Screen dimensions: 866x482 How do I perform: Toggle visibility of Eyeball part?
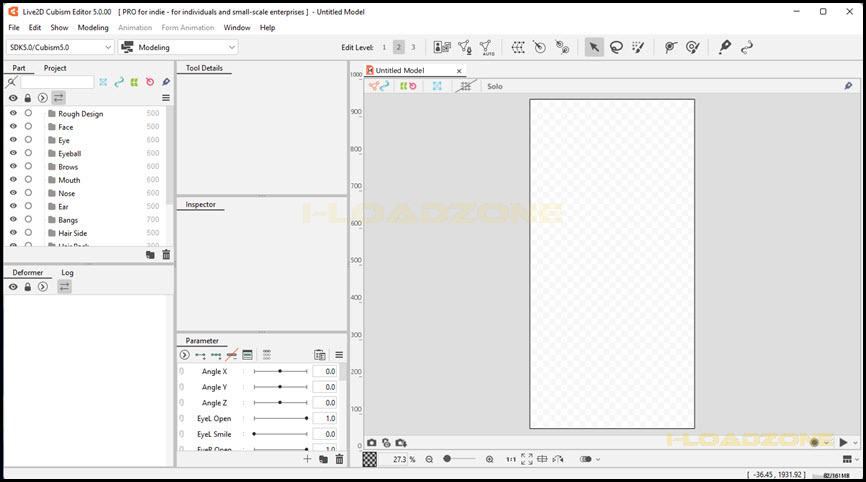13,153
